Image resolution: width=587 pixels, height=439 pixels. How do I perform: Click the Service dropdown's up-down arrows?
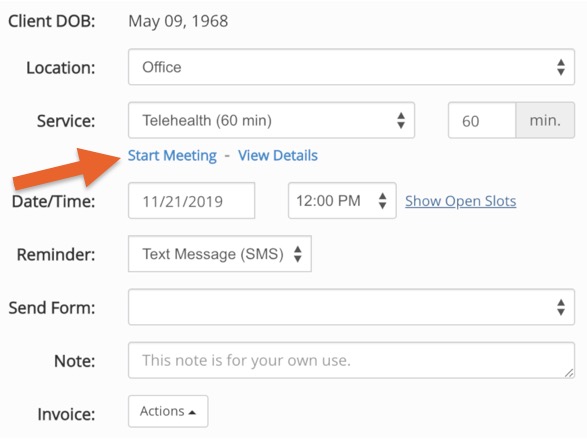pyautogui.click(x=401, y=121)
